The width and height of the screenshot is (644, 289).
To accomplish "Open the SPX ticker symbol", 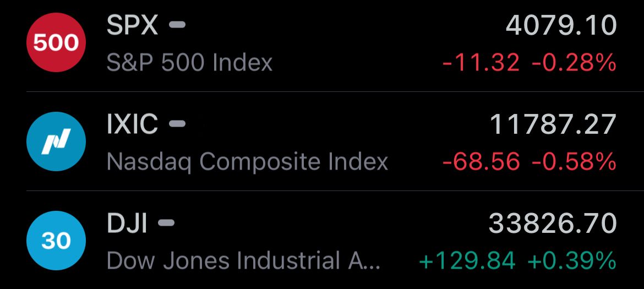I will point(132,25).
